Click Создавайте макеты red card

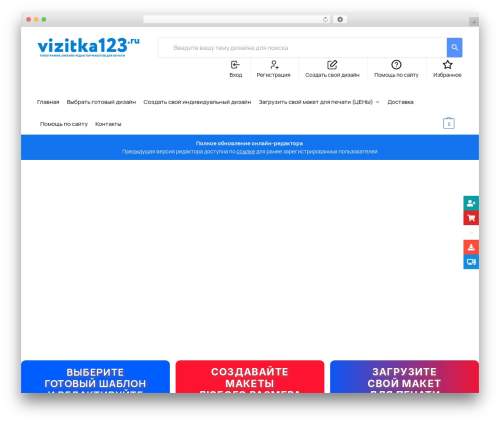tap(250, 377)
